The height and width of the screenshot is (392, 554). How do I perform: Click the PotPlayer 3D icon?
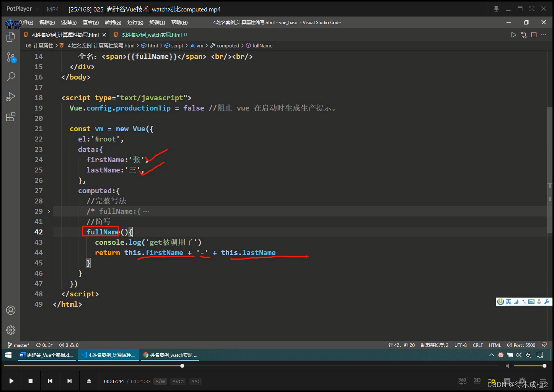point(477,381)
